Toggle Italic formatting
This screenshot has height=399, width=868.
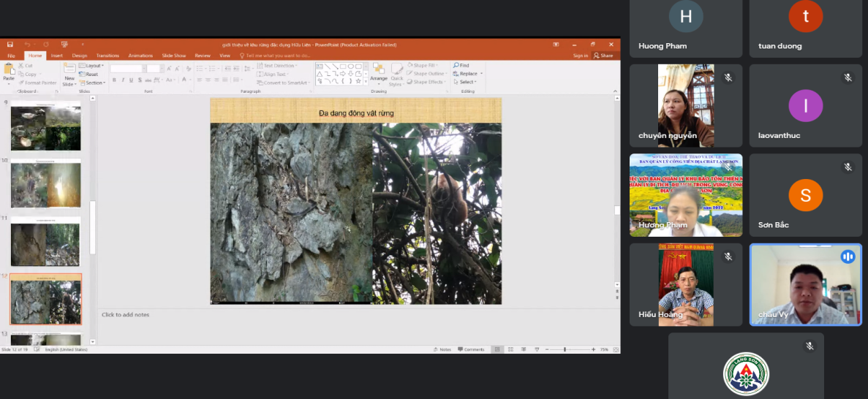[x=122, y=80]
